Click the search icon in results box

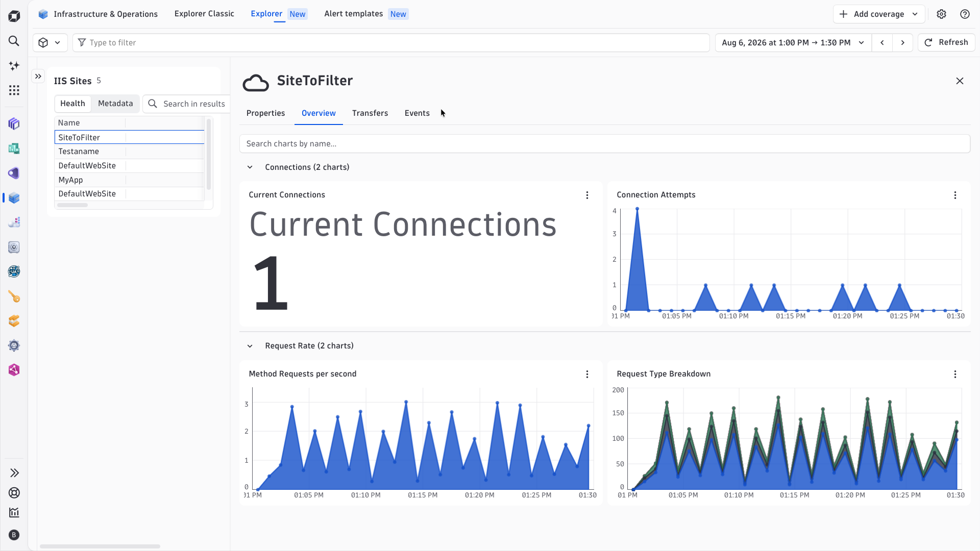153,104
